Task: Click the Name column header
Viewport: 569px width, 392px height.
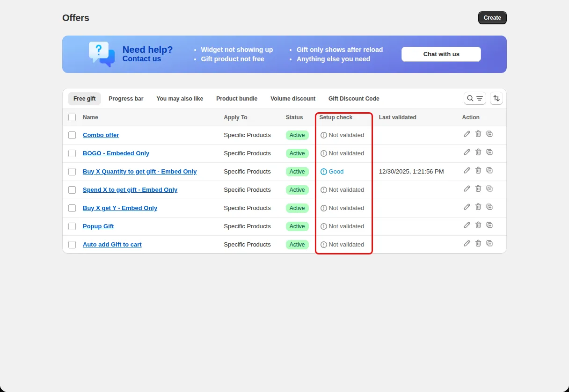Action: click(90, 117)
